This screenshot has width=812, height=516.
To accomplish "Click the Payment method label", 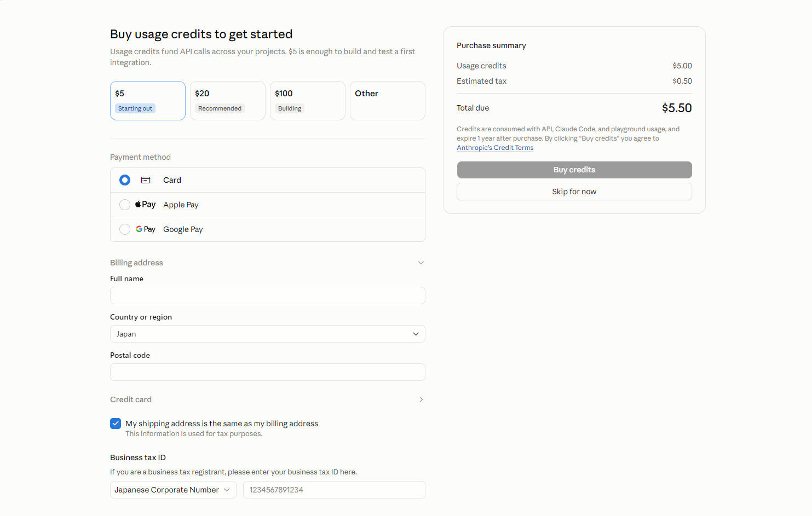I will 140,157.
